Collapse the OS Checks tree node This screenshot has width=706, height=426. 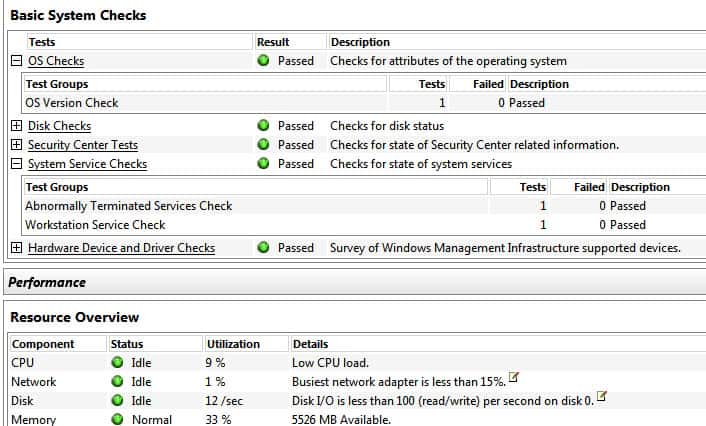click(16, 61)
